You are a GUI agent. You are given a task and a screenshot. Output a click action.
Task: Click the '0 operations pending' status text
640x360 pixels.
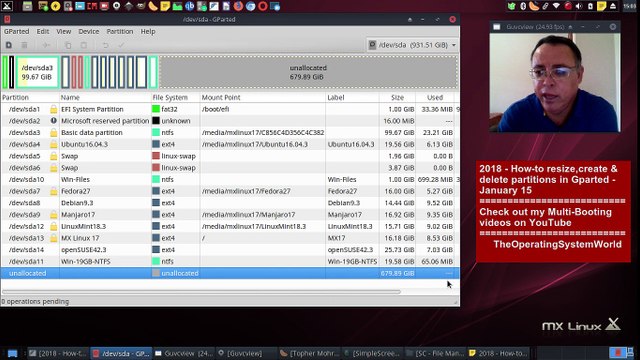click(35, 302)
